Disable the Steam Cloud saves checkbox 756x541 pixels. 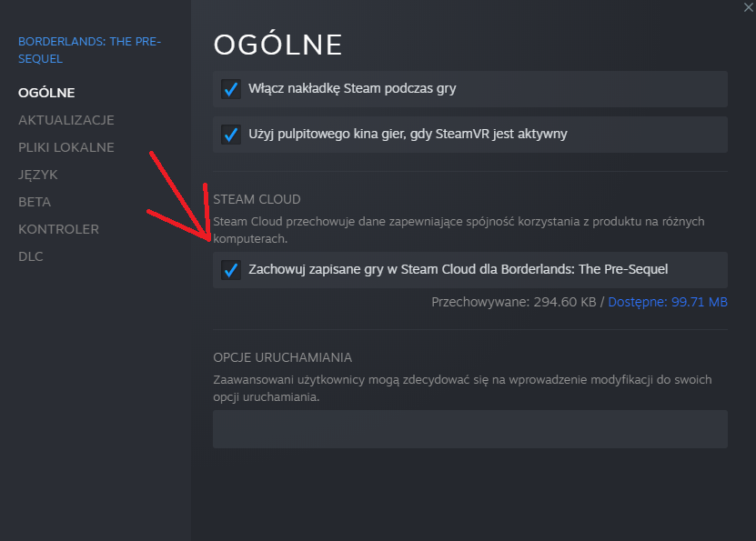(231, 270)
